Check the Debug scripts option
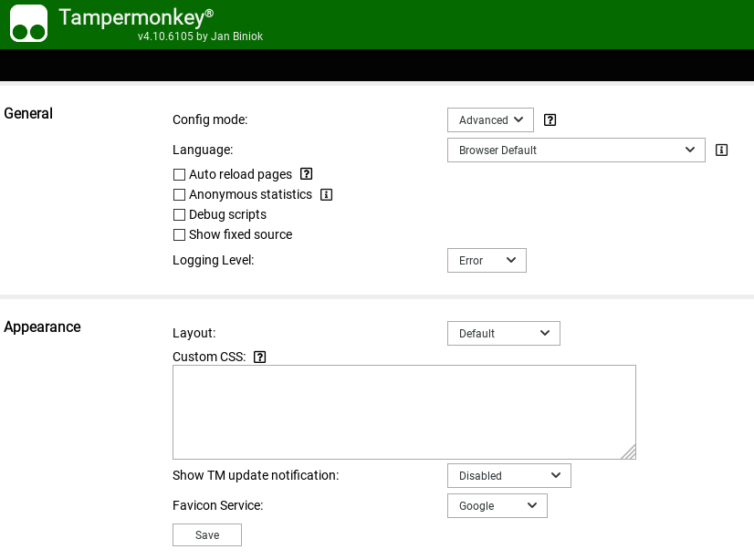 tap(179, 214)
